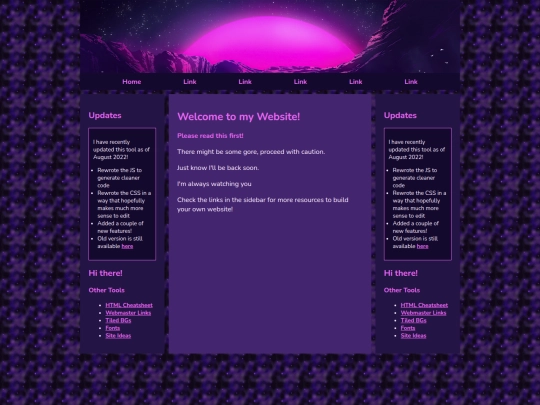Click the 'Please read this first!' subheading
The height and width of the screenshot is (405, 540).
click(210, 136)
